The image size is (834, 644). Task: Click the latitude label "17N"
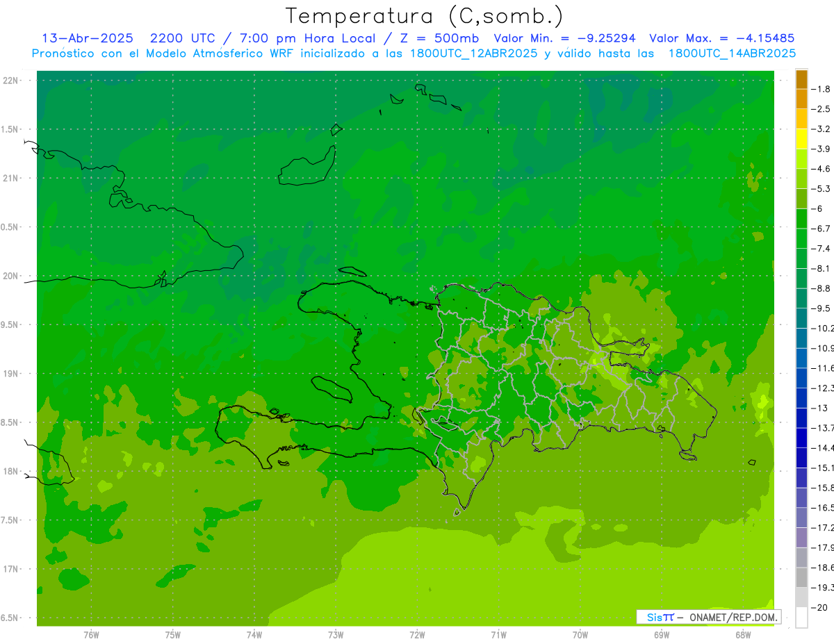12,569
